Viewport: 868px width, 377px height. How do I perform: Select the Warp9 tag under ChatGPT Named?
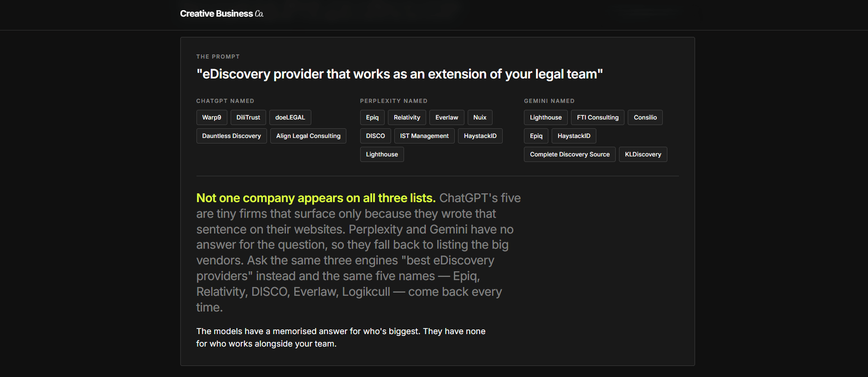(x=212, y=118)
